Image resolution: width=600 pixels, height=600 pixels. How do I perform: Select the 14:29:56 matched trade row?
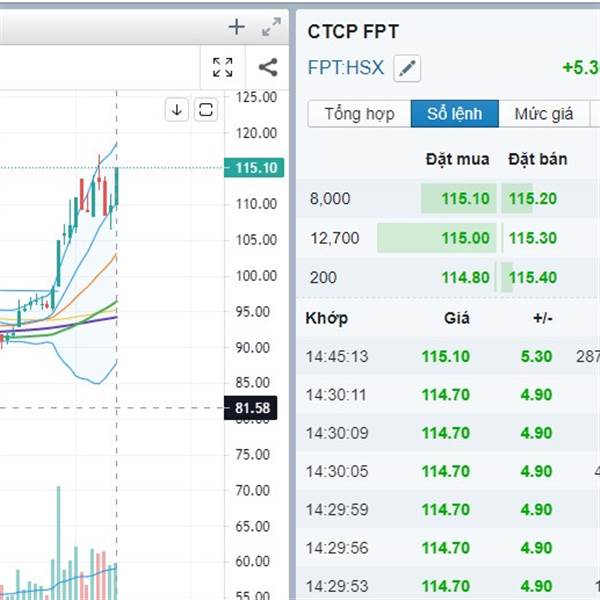tap(448, 548)
